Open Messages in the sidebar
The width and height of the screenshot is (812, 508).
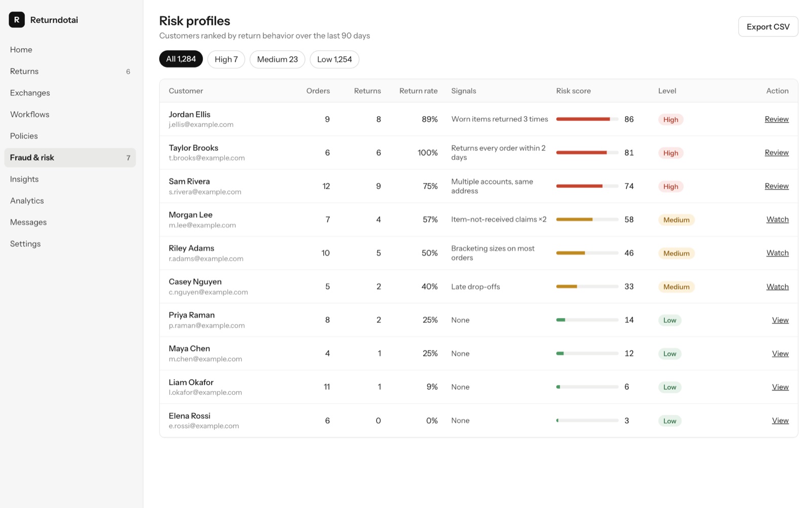[70, 223]
